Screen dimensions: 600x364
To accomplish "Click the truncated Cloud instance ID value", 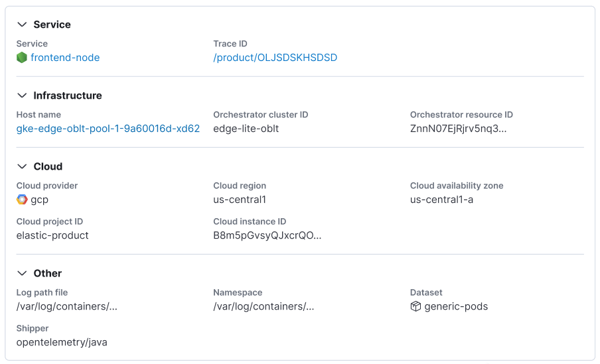I will click(x=267, y=235).
